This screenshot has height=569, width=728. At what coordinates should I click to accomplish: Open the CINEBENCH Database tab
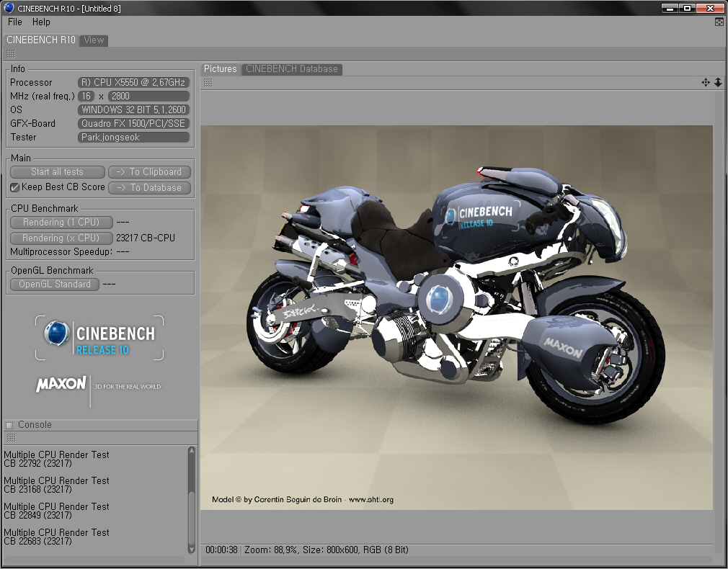point(292,69)
